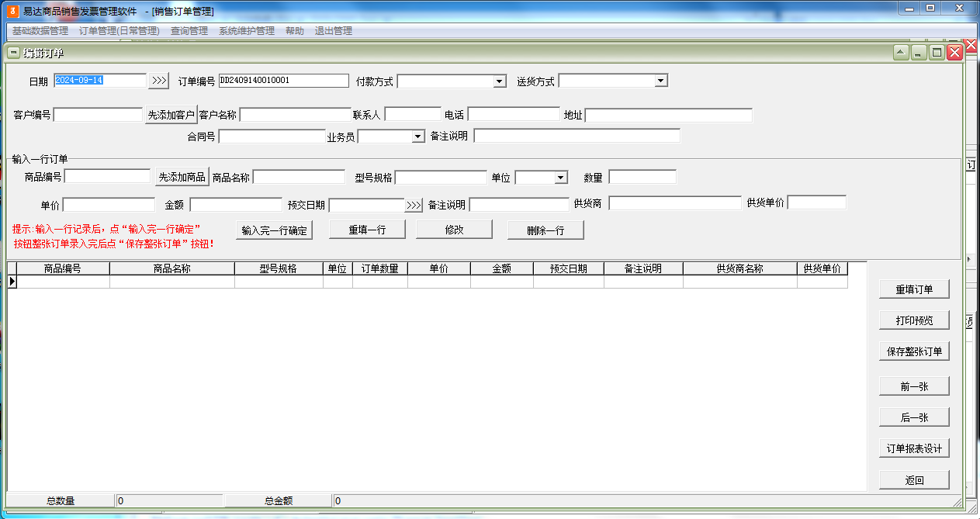Screen dimensions: 980x519
Task: Click the 金额 input field
Action: tap(236, 205)
